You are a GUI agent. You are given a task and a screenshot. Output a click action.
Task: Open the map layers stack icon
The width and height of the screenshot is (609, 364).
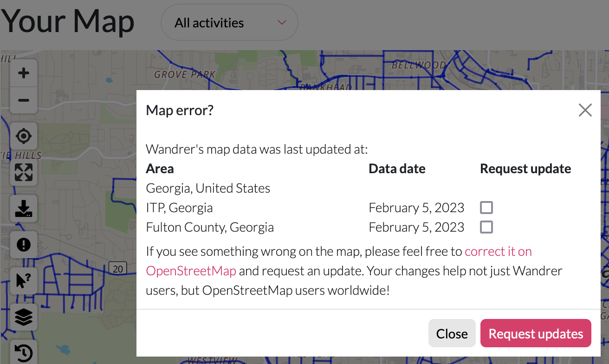click(24, 317)
